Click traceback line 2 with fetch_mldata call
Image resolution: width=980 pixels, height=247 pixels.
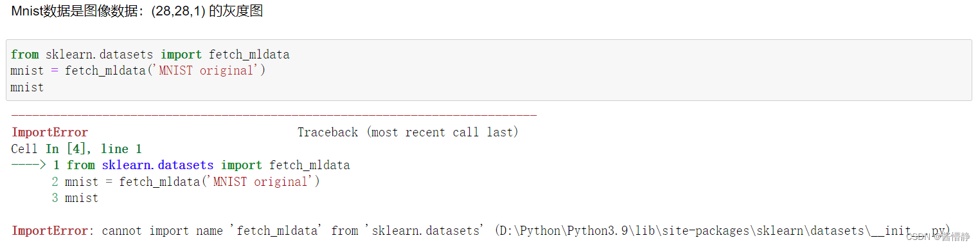coord(186,181)
